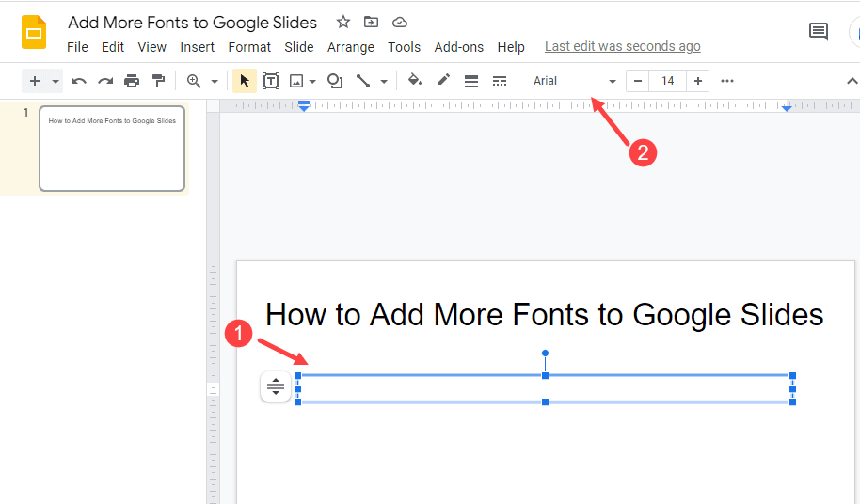This screenshot has width=860, height=504.
Task: Open the zoom level dropdown arrow
Action: pyautogui.click(x=215, y=82)
